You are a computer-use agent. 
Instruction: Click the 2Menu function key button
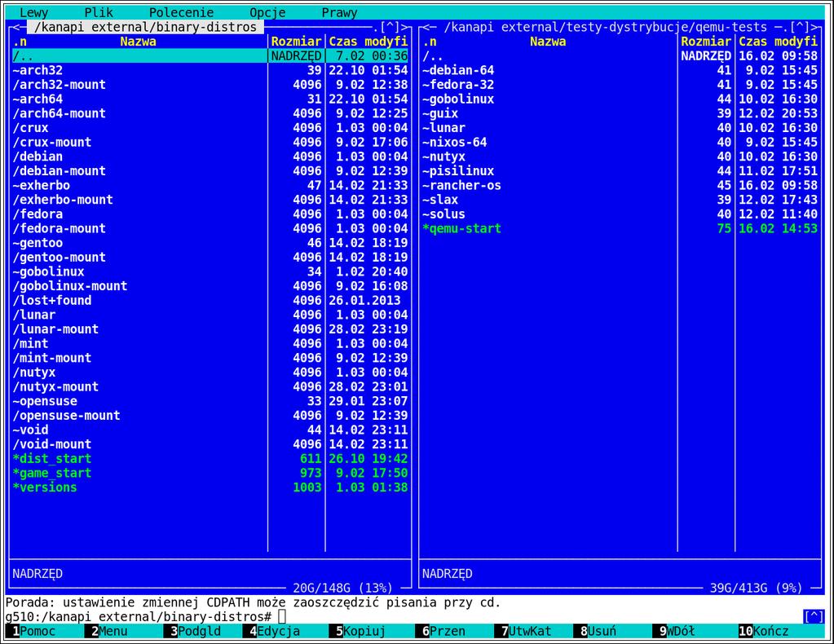coord(106,631)
